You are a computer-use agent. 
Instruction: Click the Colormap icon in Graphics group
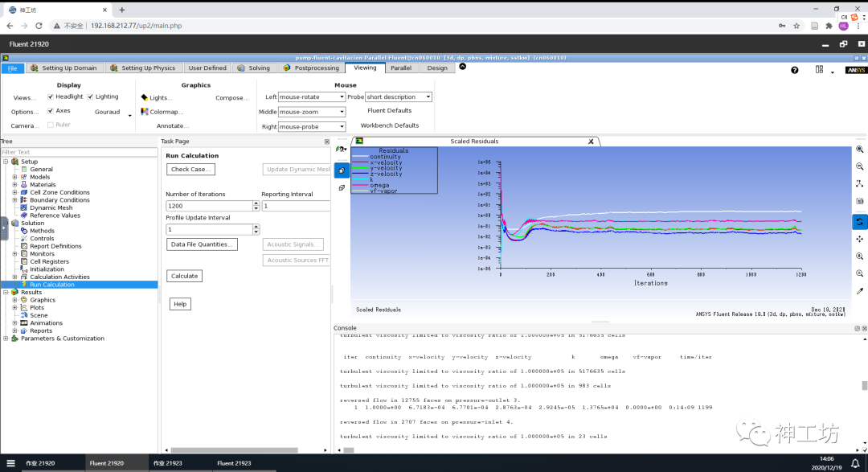point(145,112)
